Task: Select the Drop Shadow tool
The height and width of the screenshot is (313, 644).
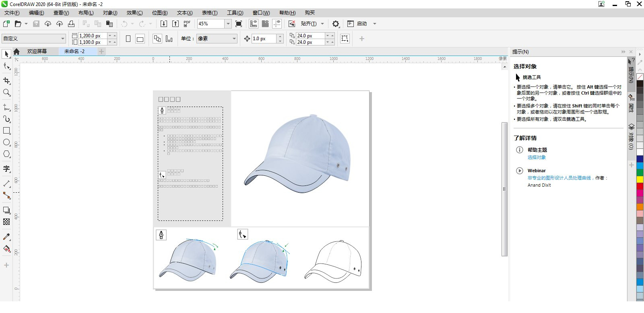Action: pyautogui.click(x=6, y=210)
